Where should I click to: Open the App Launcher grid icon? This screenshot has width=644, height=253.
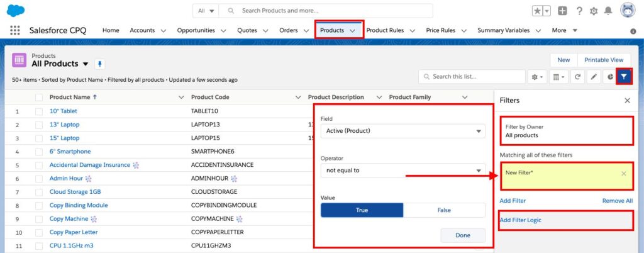[15, 30]
